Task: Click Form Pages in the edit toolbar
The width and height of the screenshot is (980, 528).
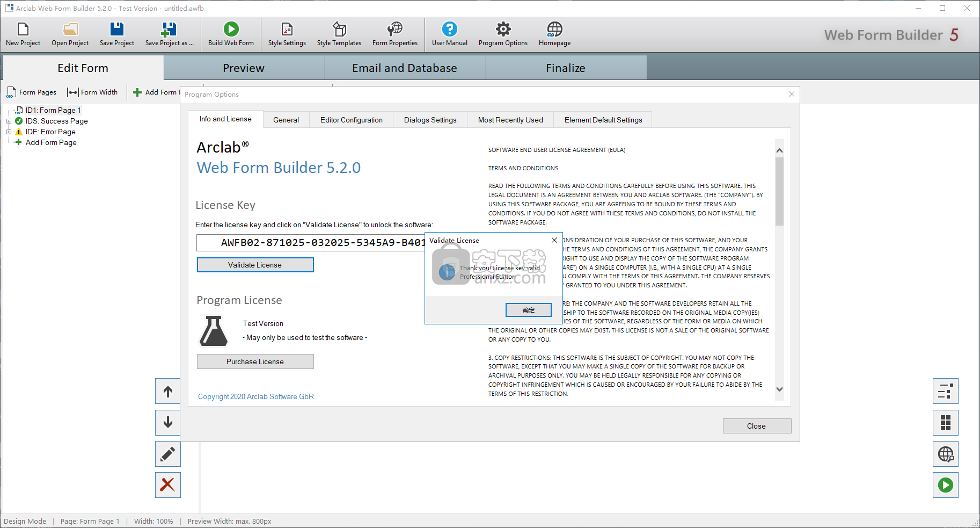Action: pyautogui.click(x=32, y=92)
